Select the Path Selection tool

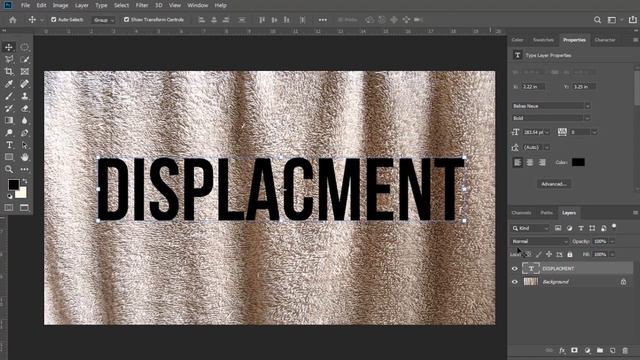24,145
